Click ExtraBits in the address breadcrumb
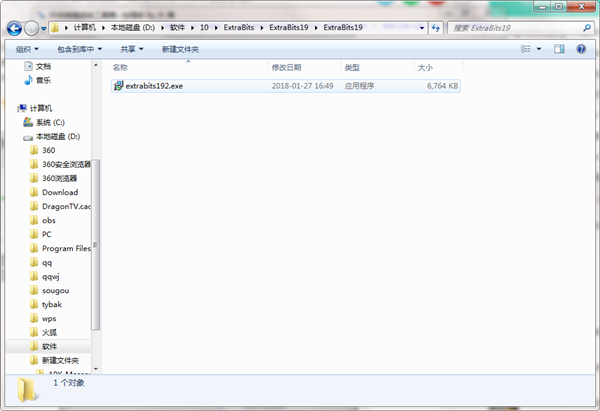This screenshot has height=411, width=600. (239, 28)
